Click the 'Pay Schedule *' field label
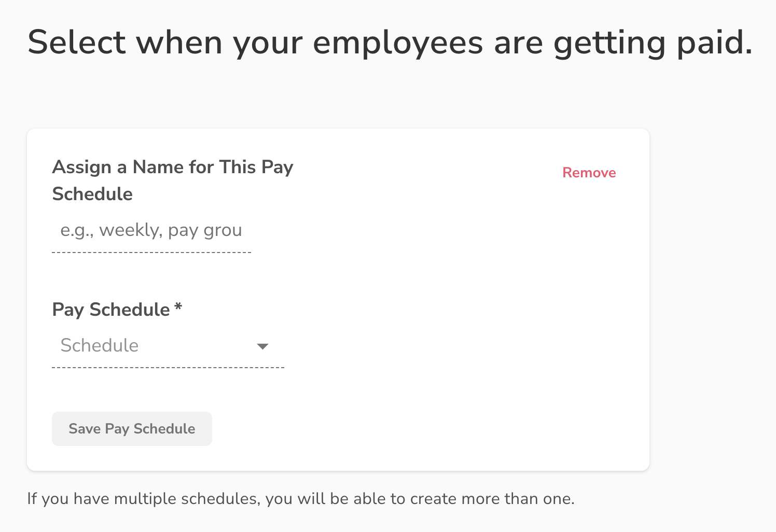This screenshot has height=532, width=776. (x=111, y=310)
